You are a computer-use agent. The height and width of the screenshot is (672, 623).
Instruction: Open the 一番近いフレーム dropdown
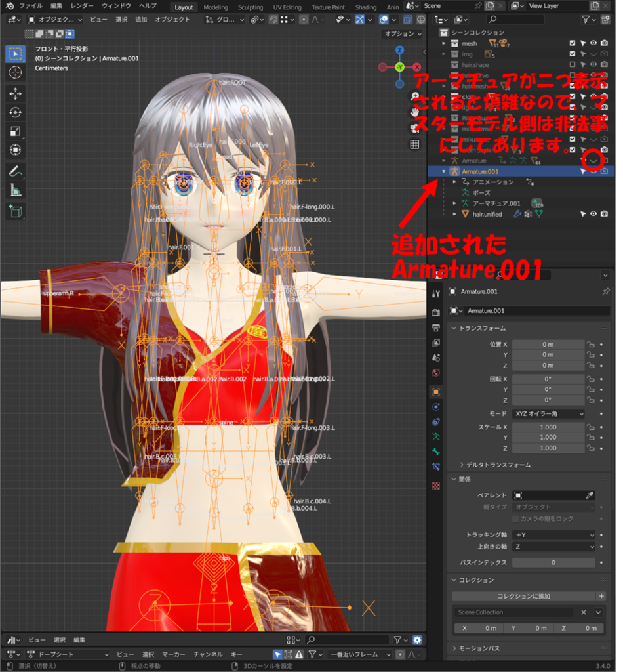point(359,654)
